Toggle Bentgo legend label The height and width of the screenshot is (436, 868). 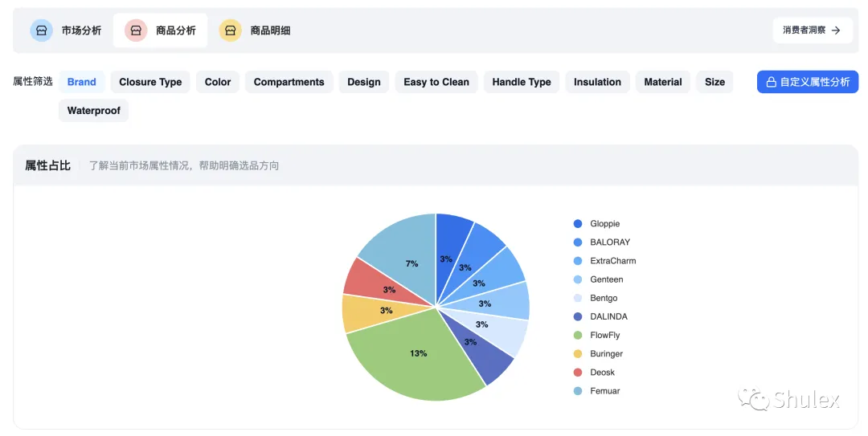[604, 298]
